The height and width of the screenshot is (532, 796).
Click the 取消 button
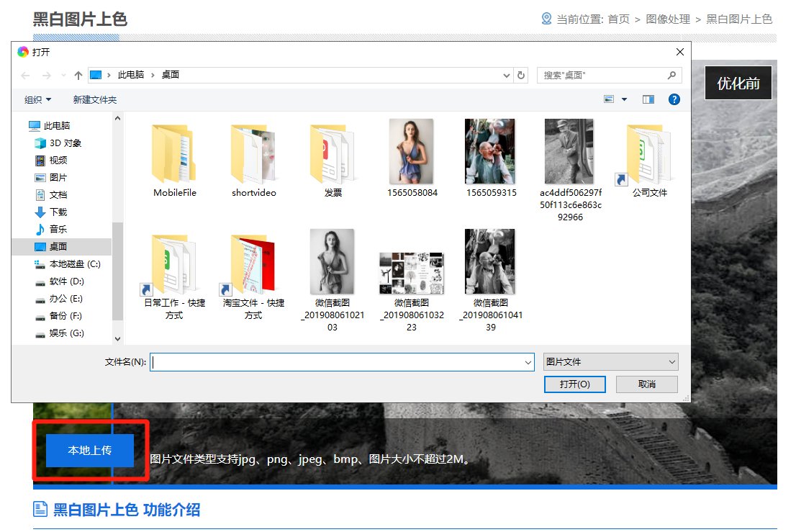[x=646, y=384]
